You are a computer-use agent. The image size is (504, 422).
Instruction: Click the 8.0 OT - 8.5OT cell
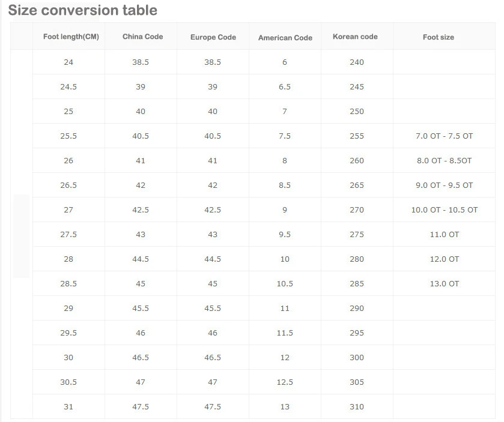pyautogui.click(x=444, y=161)
